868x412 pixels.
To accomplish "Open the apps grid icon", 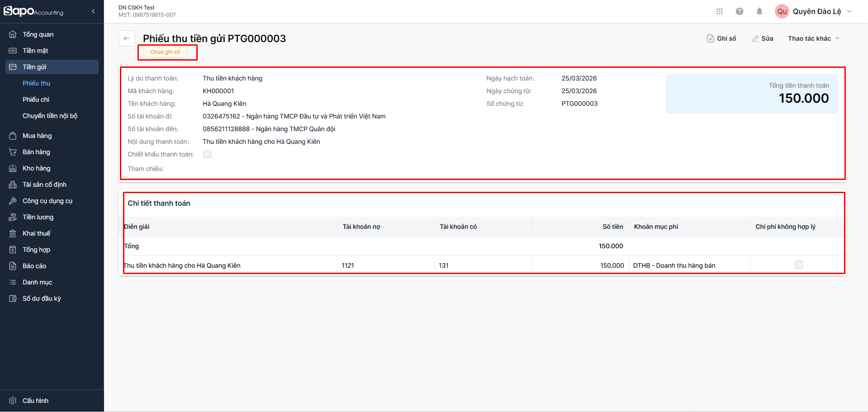I will 720,11.
